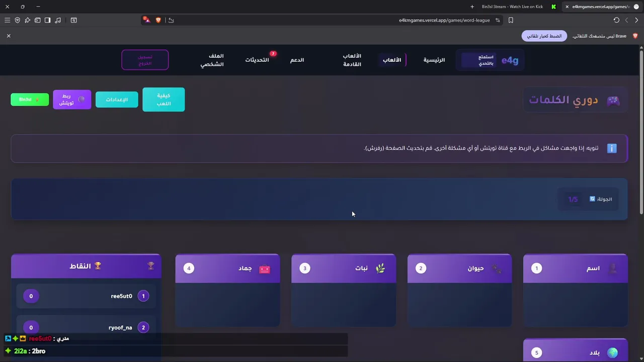644x362 pixels.
Task: Click the globe icon on the بلاد card
Action: point(612,353)
